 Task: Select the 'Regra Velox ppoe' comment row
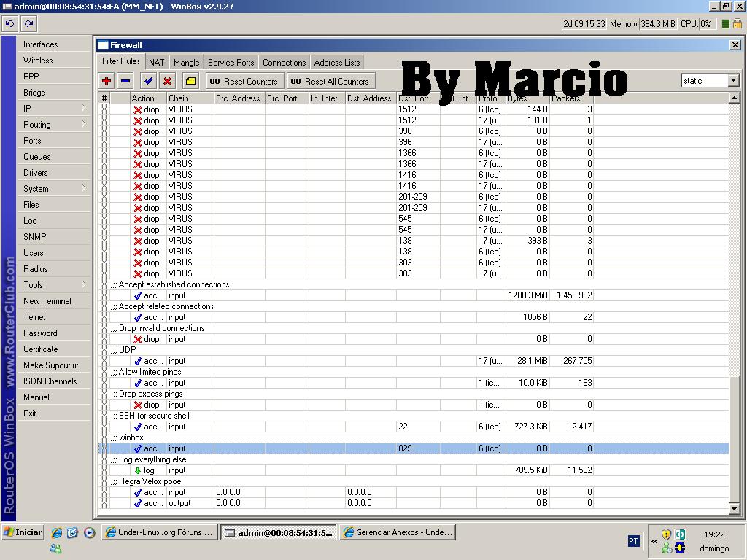coord(414,481)
